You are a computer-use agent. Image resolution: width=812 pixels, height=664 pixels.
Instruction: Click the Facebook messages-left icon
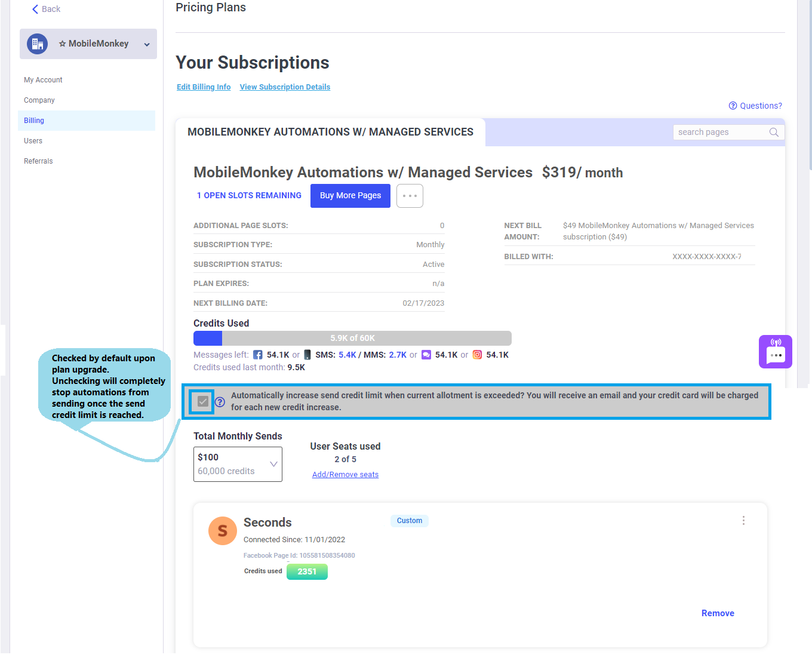pyautogui.click(x=257, y=355)
